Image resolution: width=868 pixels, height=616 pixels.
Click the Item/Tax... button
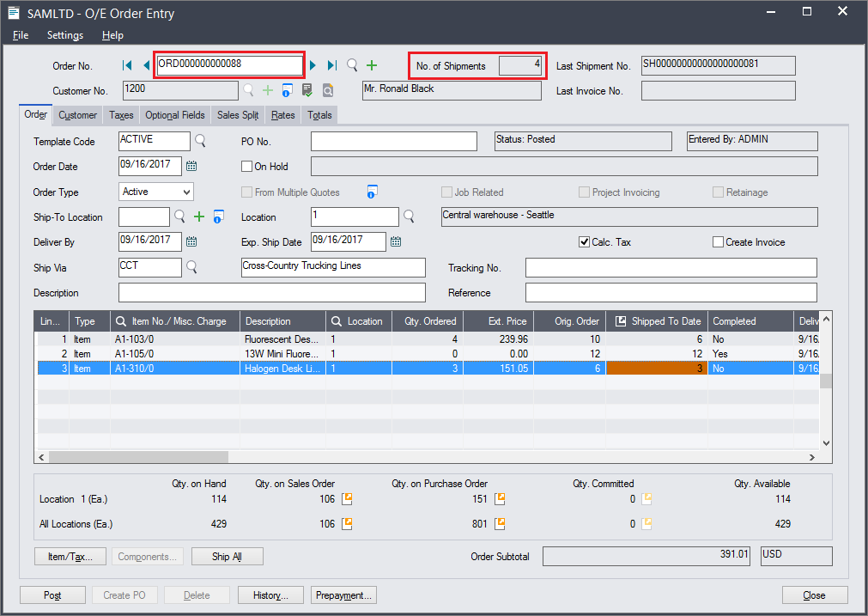(x=71, y=556)
